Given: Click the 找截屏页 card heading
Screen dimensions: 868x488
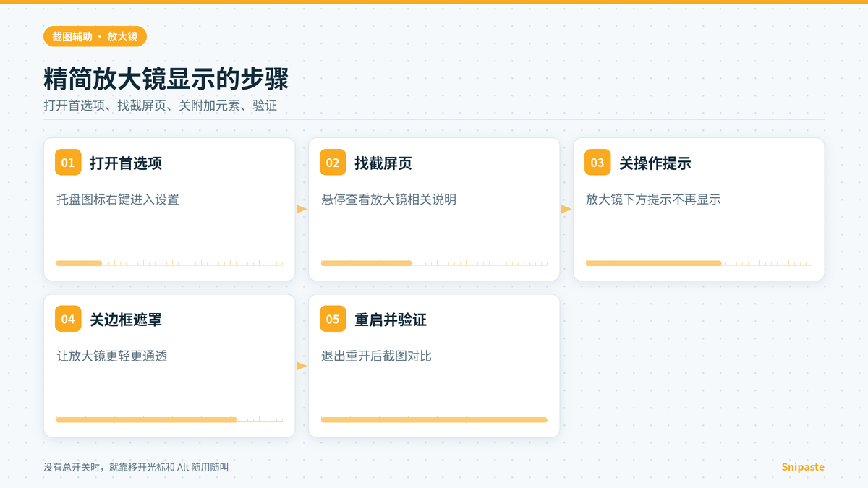Looking at the screenshot, I should click(x=383, y=163).
